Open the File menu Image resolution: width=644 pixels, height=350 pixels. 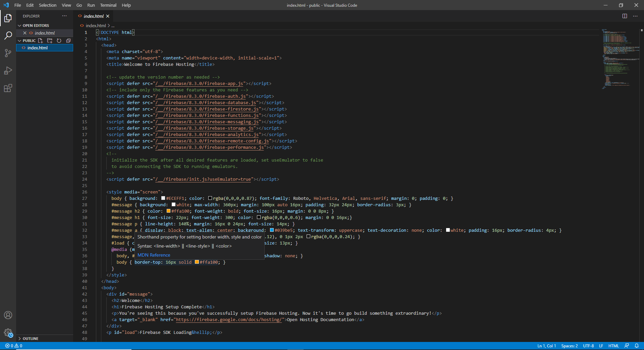pos(18,5)
